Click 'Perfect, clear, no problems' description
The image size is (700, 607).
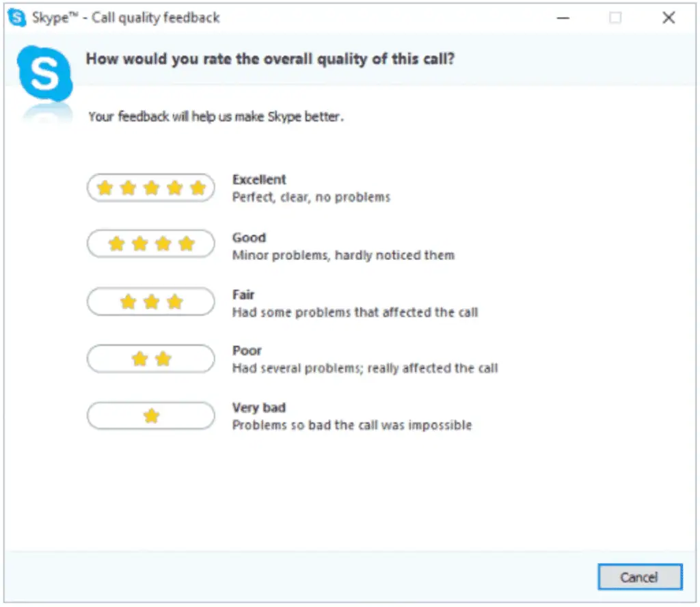[311, 198]
